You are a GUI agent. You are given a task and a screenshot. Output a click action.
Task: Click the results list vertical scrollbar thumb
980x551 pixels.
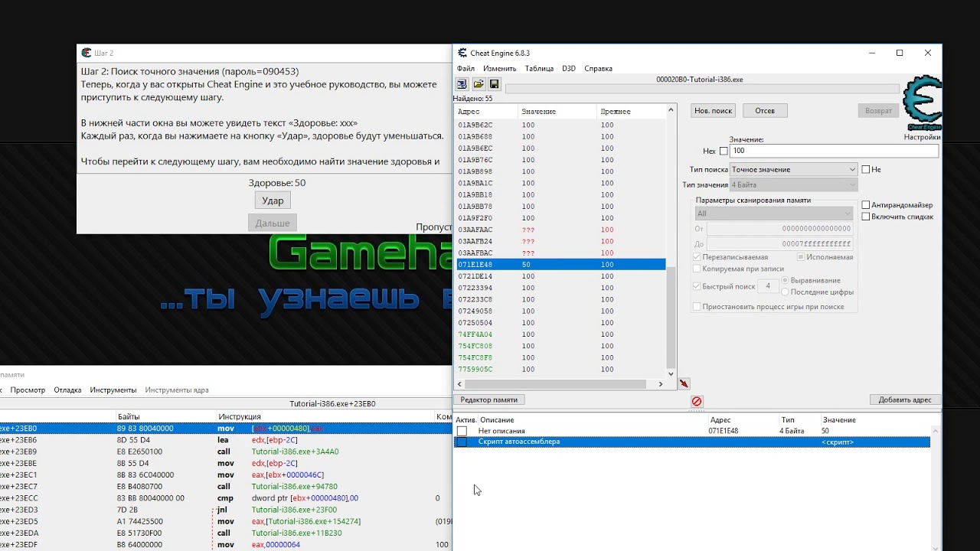[x=671, y=318]
